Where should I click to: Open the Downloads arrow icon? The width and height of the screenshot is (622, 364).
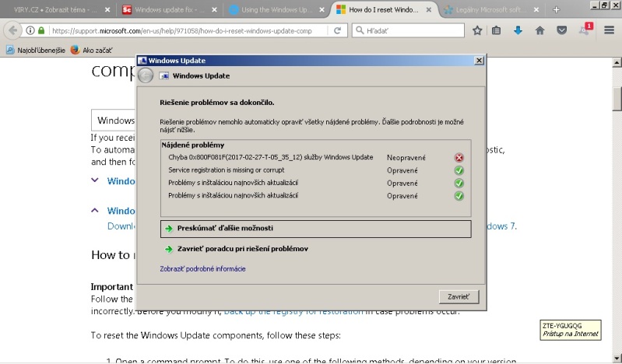(x=518, y=30)
